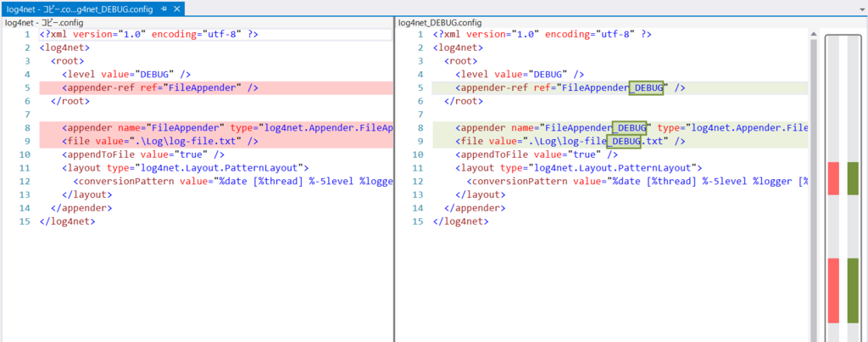Jump to lower green marker in diff overview
This screenshot has width=868, height=342.
(x=853, y=290)
